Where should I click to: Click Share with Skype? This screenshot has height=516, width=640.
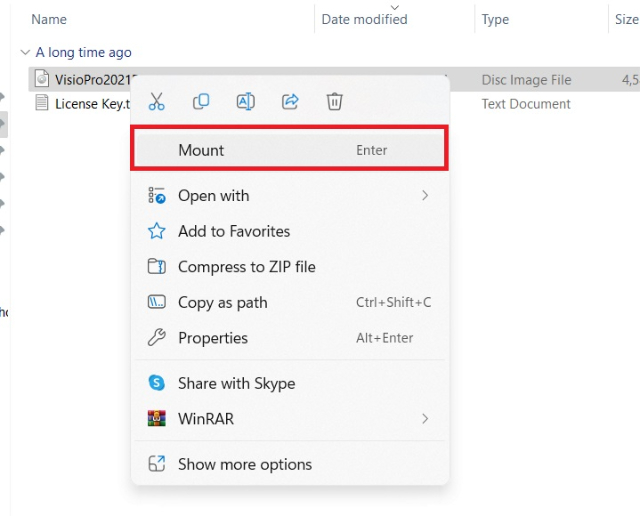click(236, 383)
